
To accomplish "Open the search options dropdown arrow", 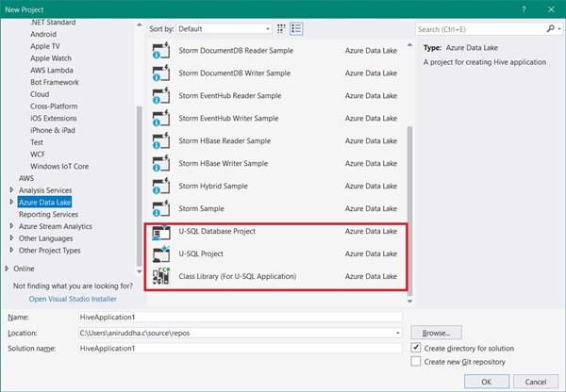I will [x=559, y=29].
